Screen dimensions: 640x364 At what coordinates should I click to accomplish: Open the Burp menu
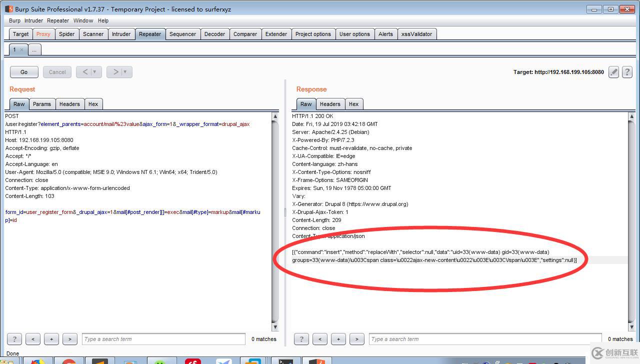pos(14,20)
